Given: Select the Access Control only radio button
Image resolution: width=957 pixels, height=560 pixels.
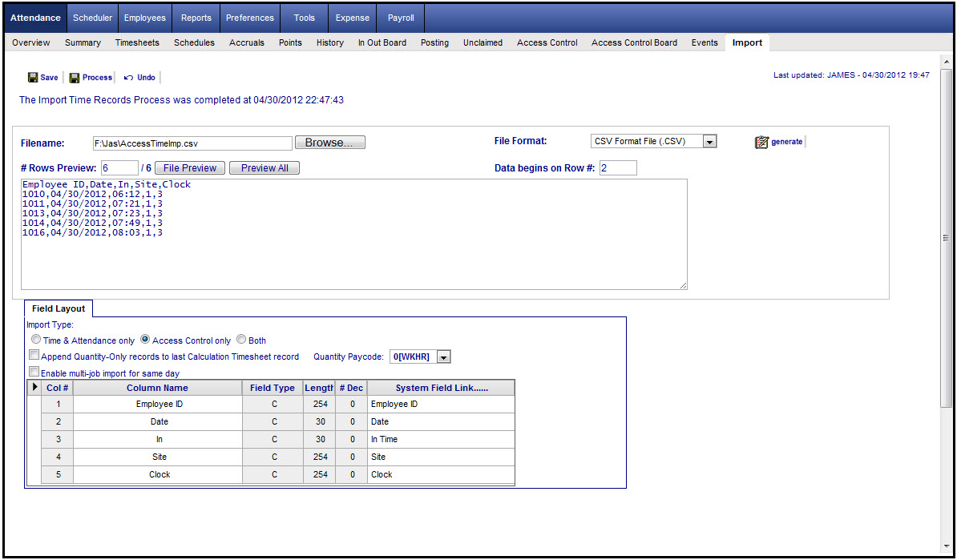Looking at the screenshot, I should [x=145, y=339].
